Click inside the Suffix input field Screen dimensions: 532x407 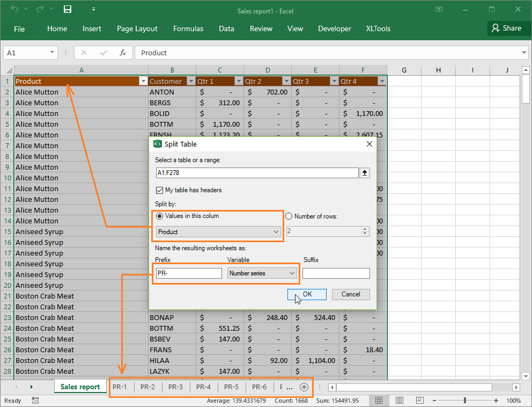336,273
